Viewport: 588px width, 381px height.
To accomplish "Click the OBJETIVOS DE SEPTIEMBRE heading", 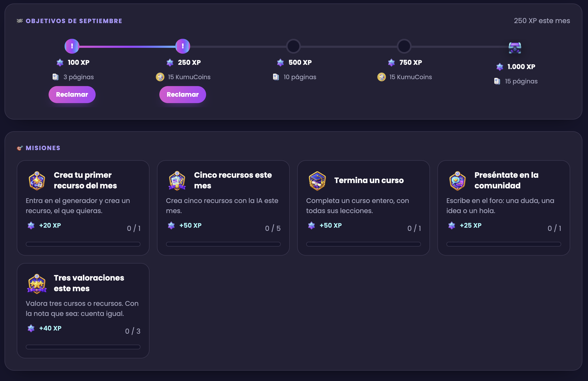I will tap(74, 21).
